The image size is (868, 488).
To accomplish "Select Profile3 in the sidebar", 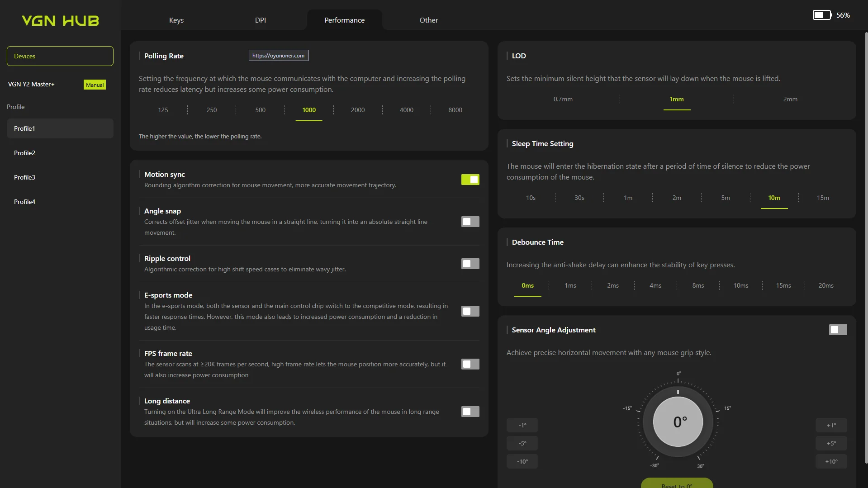I will 60,177.
